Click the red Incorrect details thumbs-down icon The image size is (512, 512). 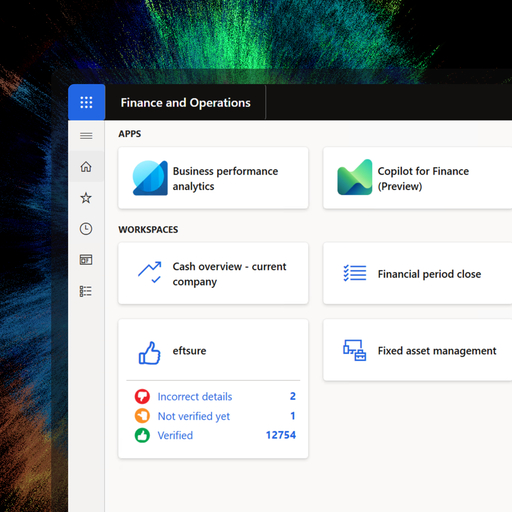click(142, 396)
